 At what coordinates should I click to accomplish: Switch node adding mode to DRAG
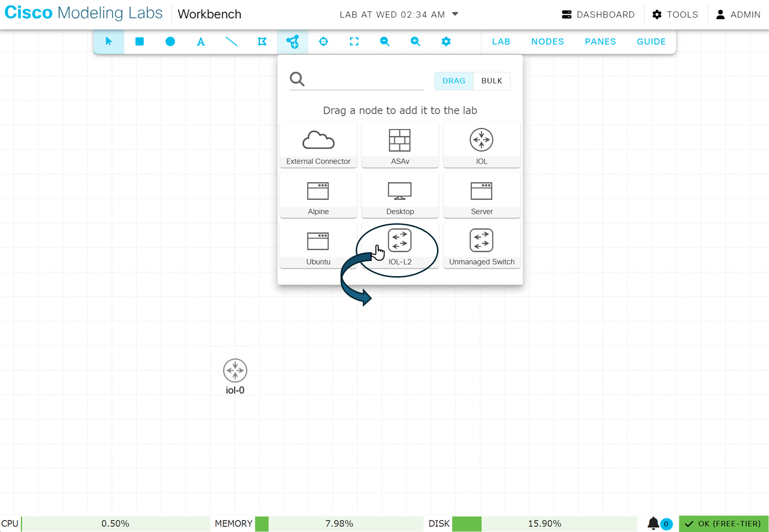tap(454, 81)
